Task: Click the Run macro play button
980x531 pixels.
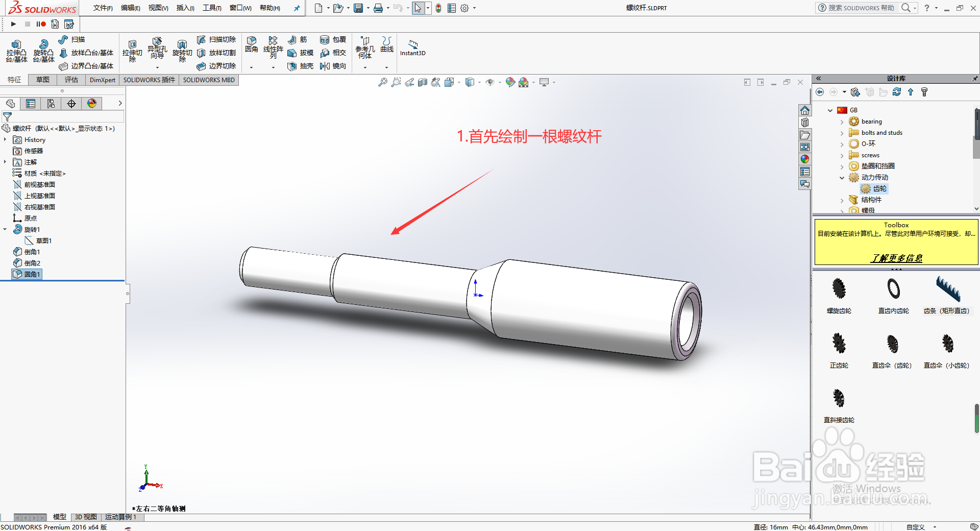Action: coord(13,24)
